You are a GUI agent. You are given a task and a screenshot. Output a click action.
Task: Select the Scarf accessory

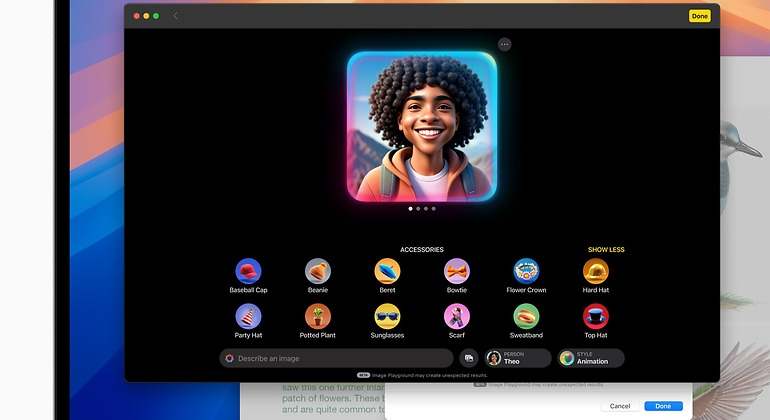[457, 316]
